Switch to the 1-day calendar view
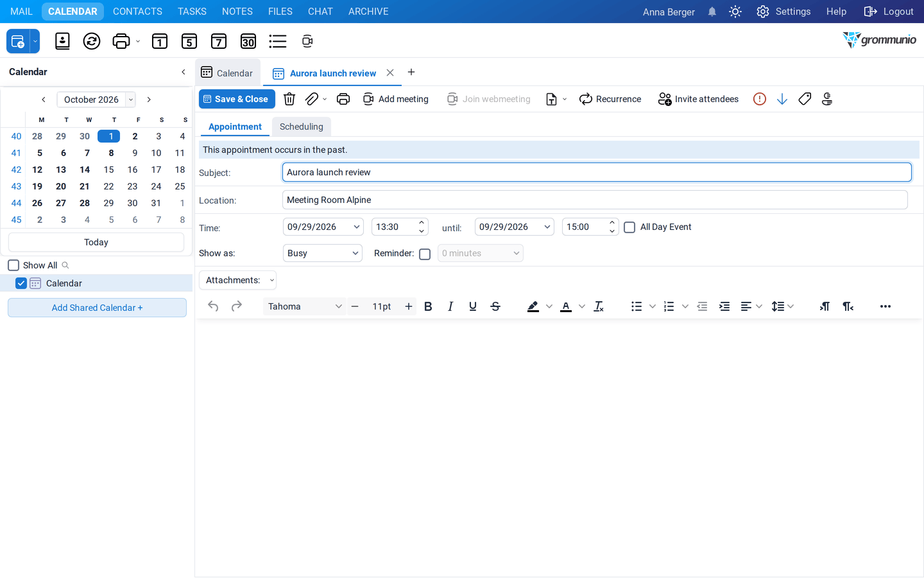 [160, 41]
